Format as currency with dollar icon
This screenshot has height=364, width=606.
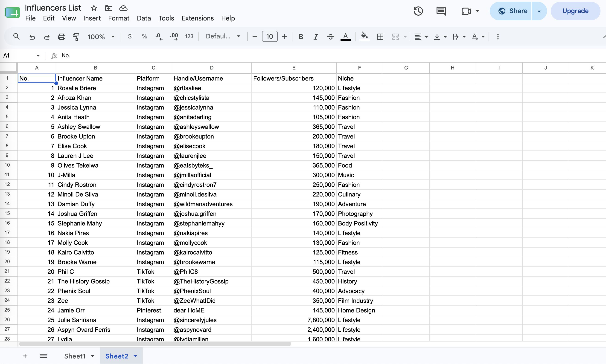130,37
